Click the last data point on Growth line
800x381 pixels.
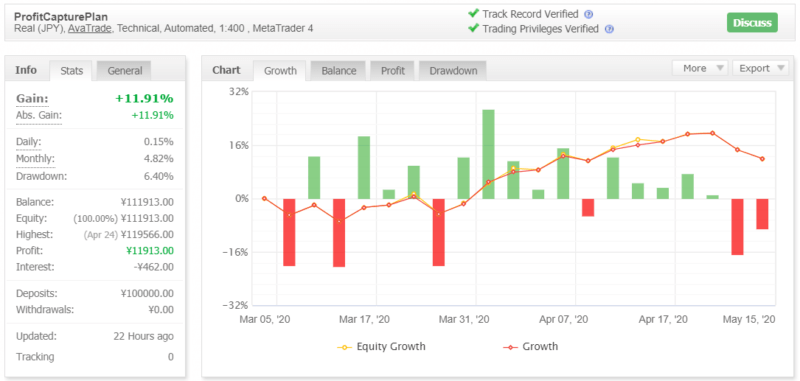[762, 159]
